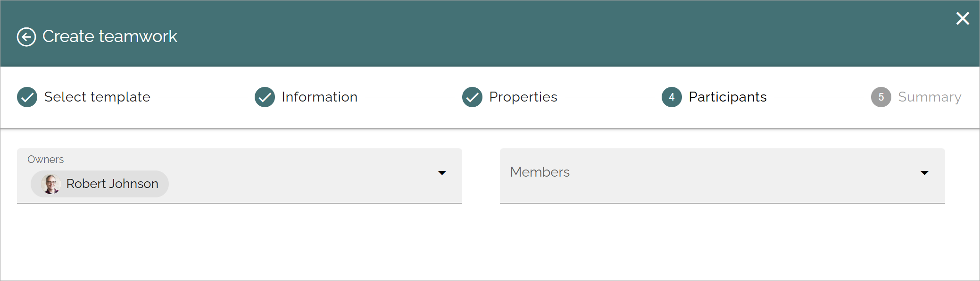Select the Participants step label

pyautogui.click(x=728, y=97)
